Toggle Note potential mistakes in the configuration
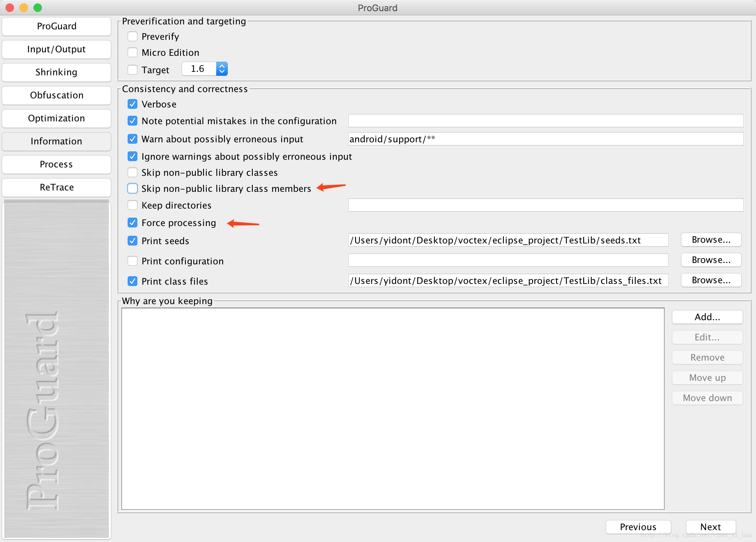 coord(133,121)
